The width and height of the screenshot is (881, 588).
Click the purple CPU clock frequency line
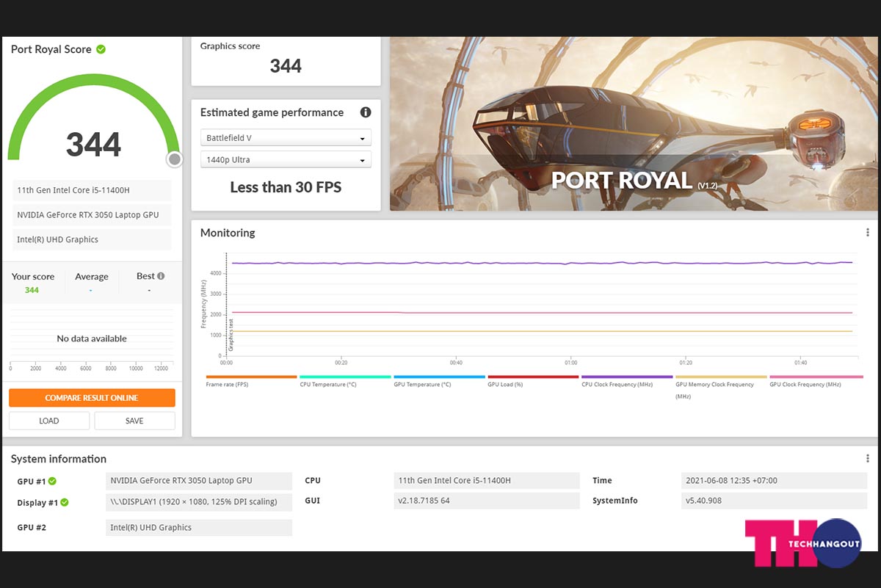tap(543, 263)
